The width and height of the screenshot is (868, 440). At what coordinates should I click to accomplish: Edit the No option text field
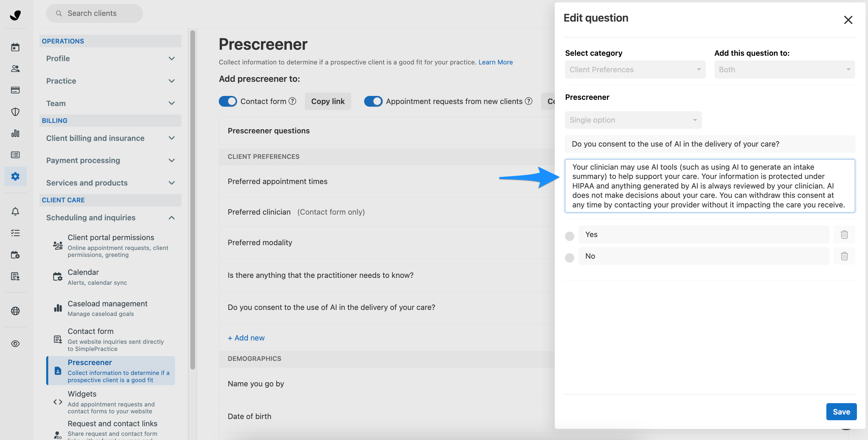coord(703,256)
